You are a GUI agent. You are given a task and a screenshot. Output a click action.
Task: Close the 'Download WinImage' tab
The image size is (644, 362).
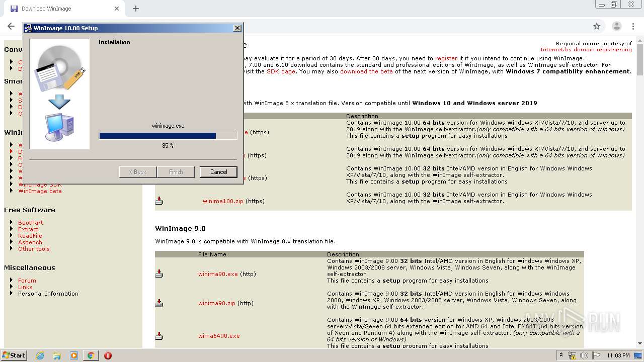click(116, 9)
